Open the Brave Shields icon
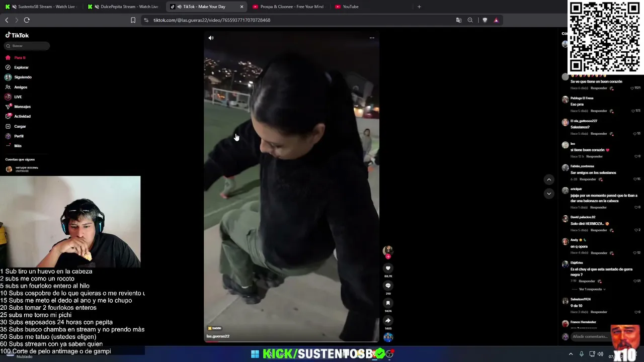 (x=485, y=20)
